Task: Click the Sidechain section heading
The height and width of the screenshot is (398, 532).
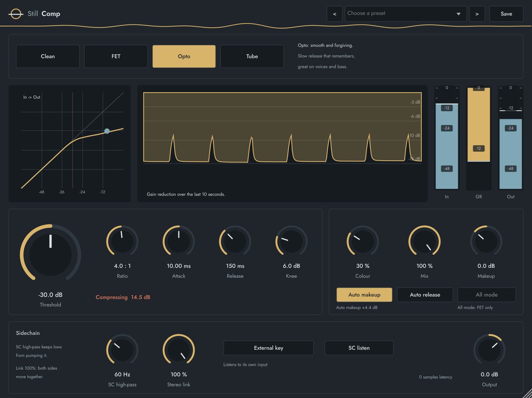Action: pos(28,333)
